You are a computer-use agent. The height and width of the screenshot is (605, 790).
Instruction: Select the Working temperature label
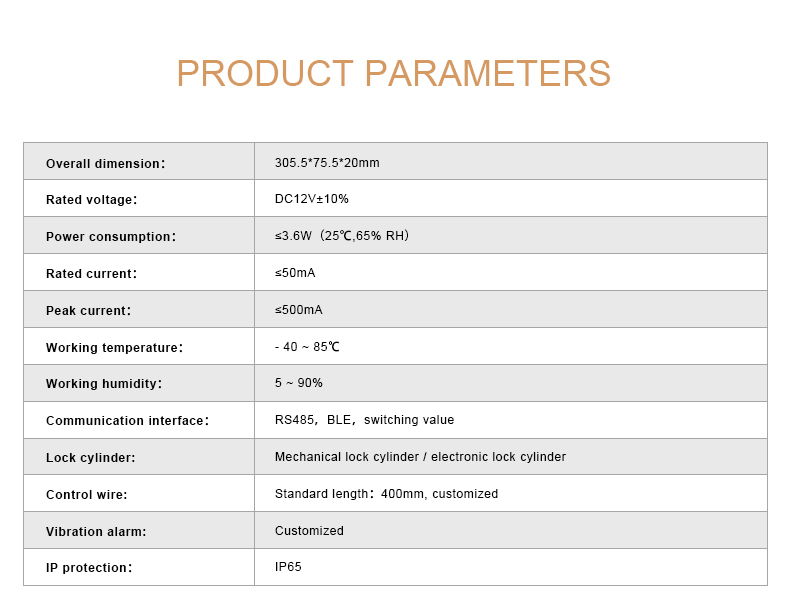click(114, 348)
